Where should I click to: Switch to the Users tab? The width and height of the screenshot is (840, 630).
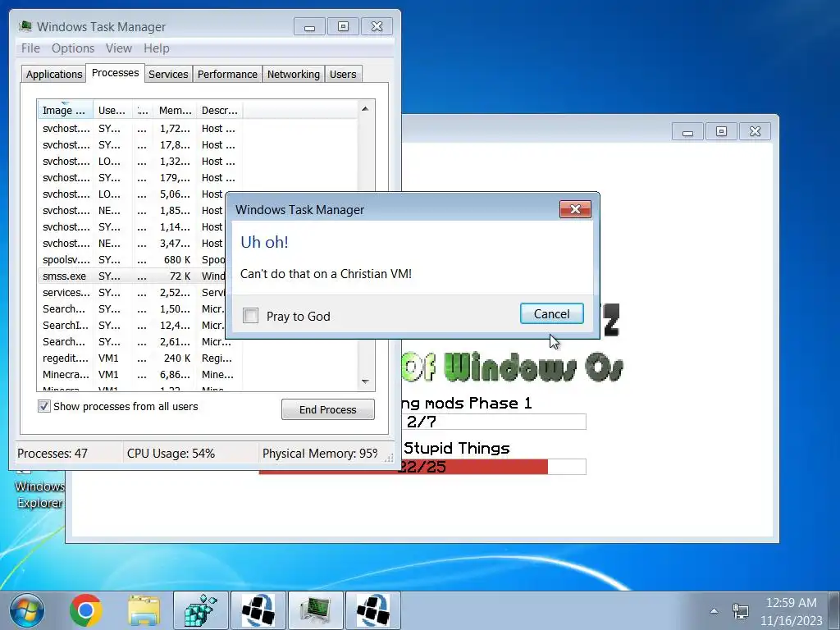(343, 74)
